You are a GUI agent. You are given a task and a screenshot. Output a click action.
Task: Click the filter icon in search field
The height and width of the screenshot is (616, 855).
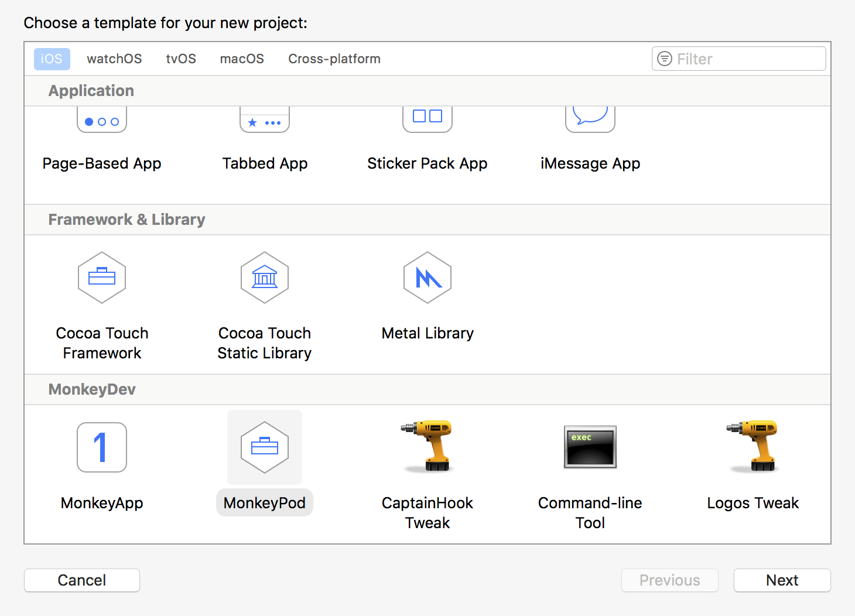click(x=665, y=59)
